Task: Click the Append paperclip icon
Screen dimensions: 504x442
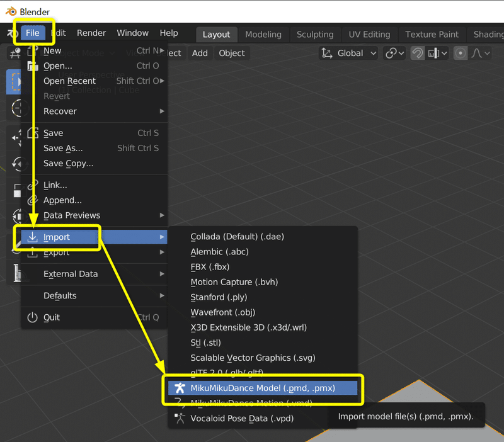Action: point(33,200)
